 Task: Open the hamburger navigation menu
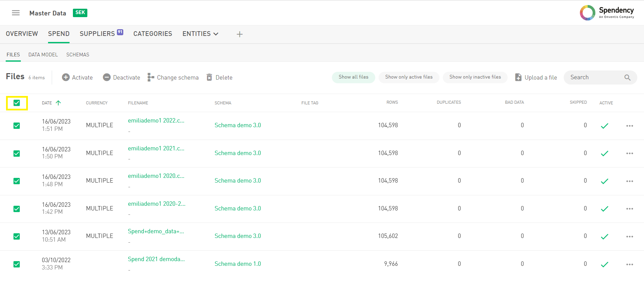click(x=16, y=13)
